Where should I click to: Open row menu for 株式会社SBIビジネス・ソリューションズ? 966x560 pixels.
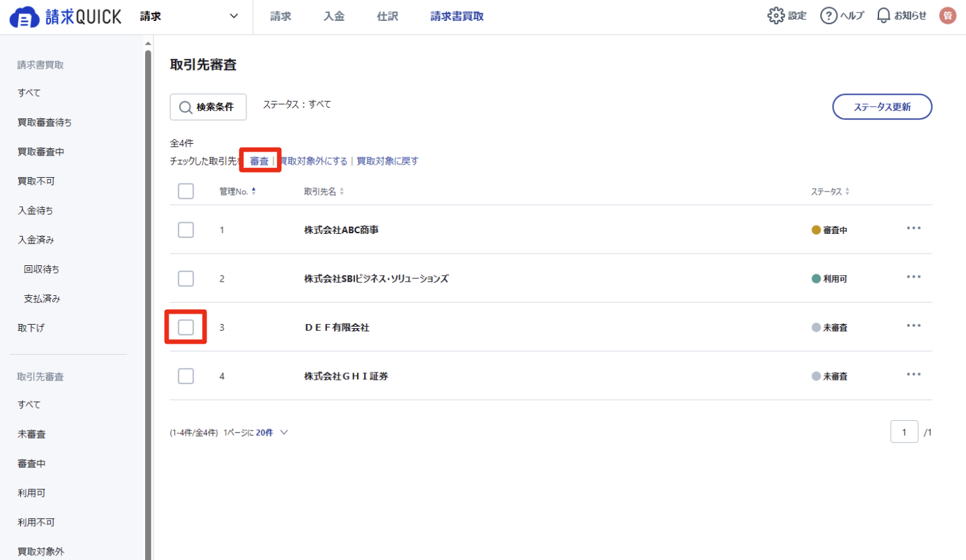point(914,277)
